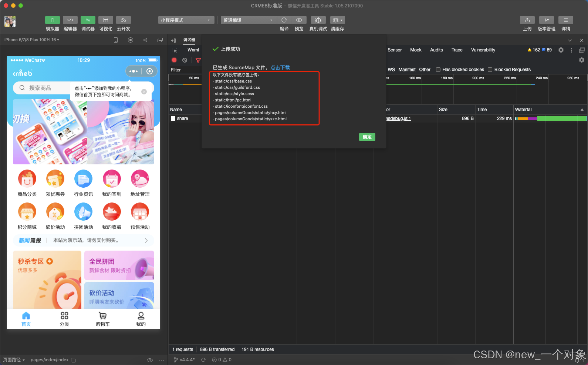Click the 搜索商品 search field
The image size is (588, 365).
[x=41, y=88]
